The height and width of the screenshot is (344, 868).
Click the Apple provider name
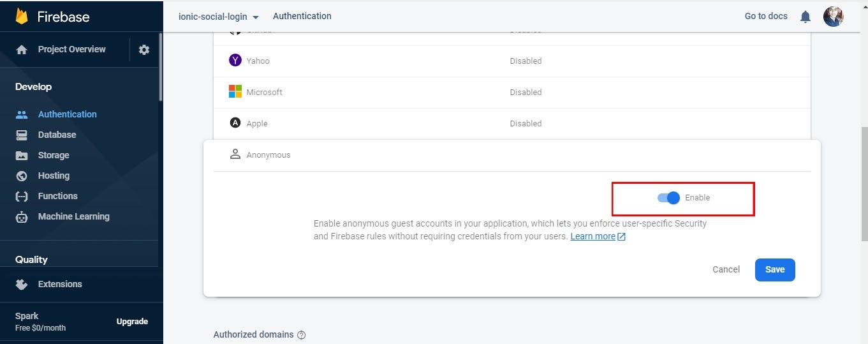tap(257, 124)
